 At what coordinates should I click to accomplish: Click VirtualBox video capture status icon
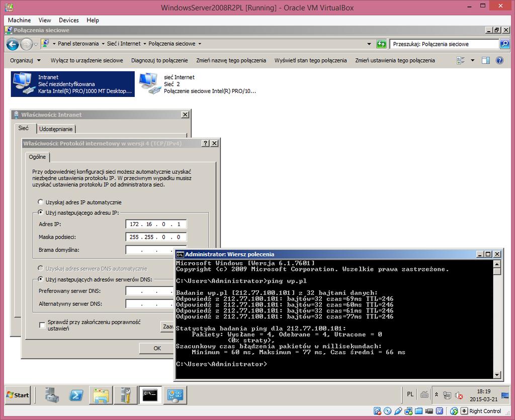429,411
